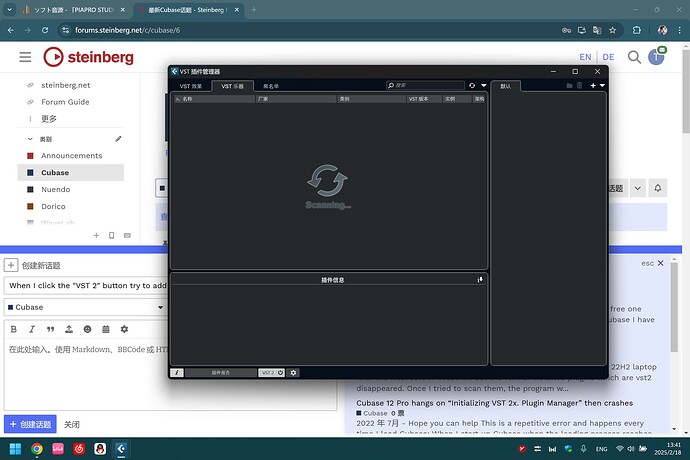Viewport: 690px width, 460px height.
Task: Open the collections dropdown arrow beside plus
Action: pyautogui.click(x=602, y=85)
